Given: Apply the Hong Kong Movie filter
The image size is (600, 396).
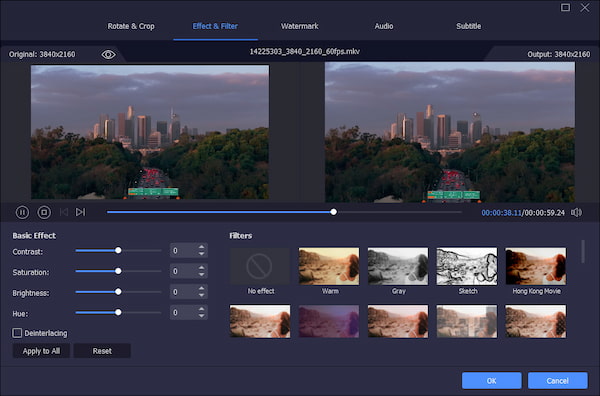Looking at the screenshot, I should click(x=536, y=266).
